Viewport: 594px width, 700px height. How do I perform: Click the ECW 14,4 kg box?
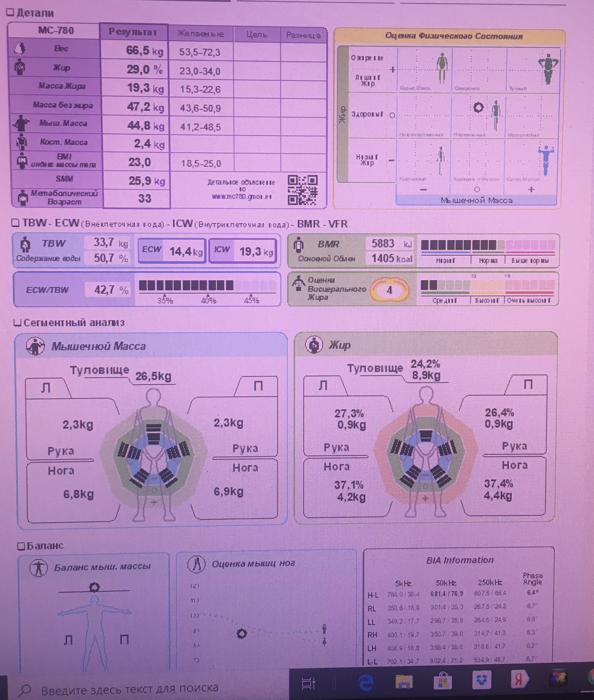pos(172,251)
